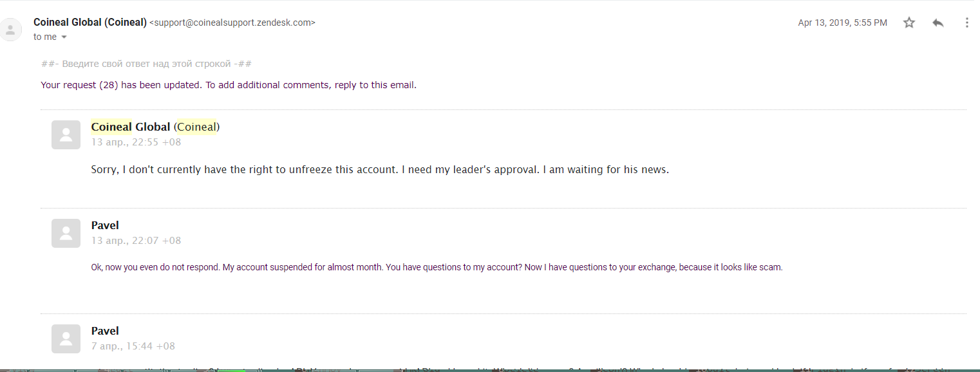The width and height of the screenshot is (980, 372).
Task: Click the 'Sorry, I don't currently have the right' message
Action: [x=380, y=171]
